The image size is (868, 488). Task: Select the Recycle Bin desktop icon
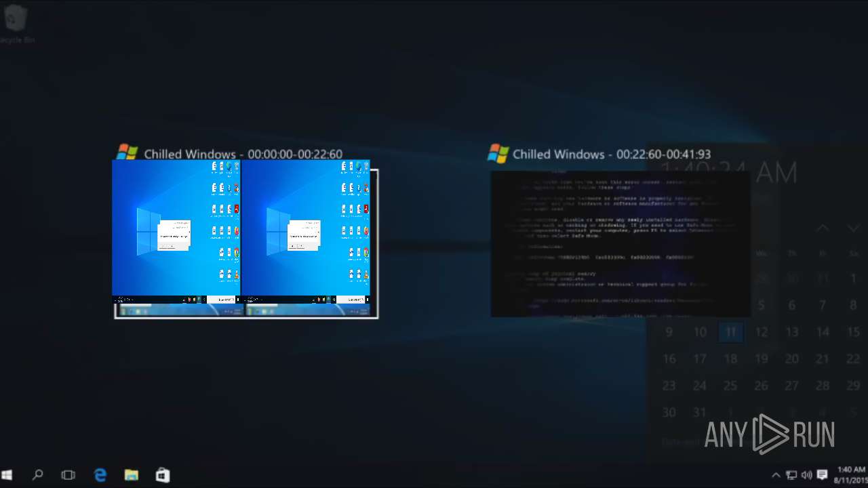[x=16, y=24]
